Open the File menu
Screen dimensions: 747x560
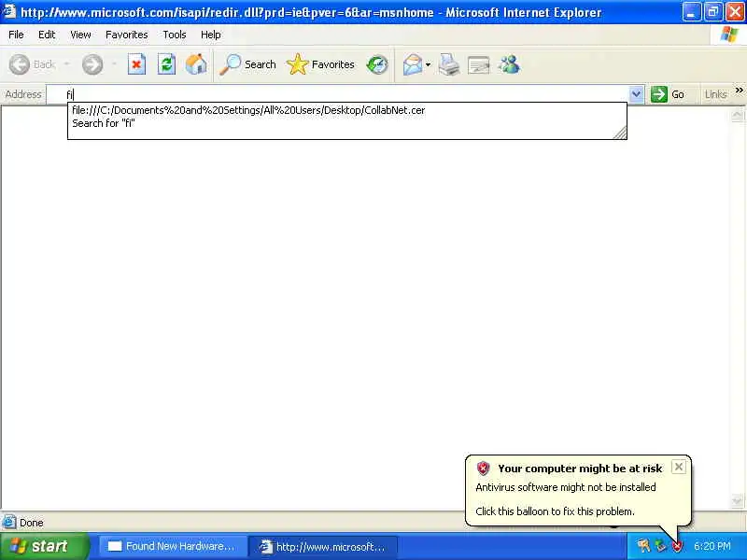[16, 35]
